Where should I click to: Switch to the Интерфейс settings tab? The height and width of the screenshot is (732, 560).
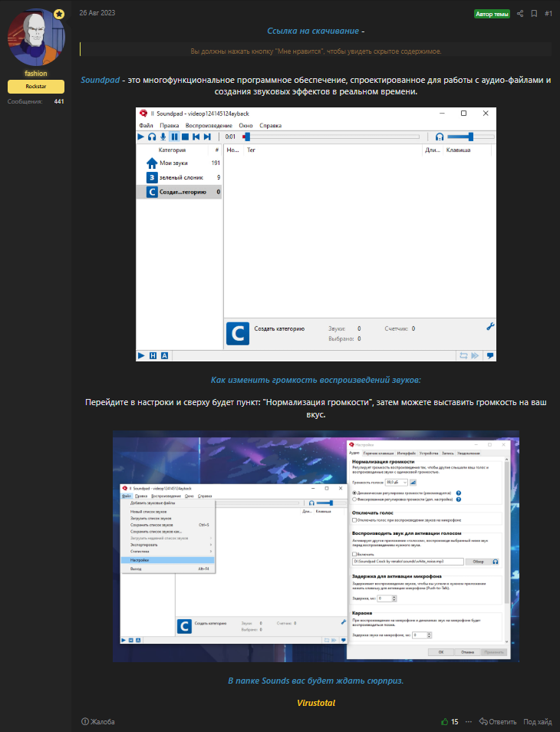[x=407, y=453]
